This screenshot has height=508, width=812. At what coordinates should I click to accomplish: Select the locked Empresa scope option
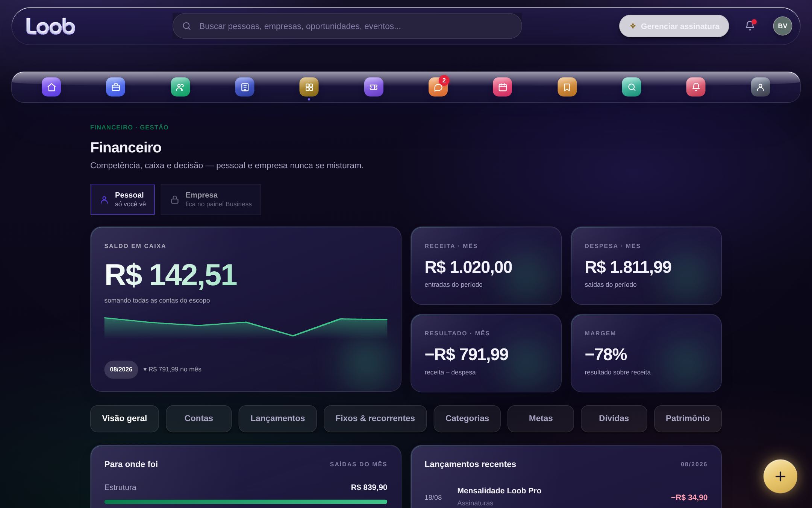(x=211, y=199)
